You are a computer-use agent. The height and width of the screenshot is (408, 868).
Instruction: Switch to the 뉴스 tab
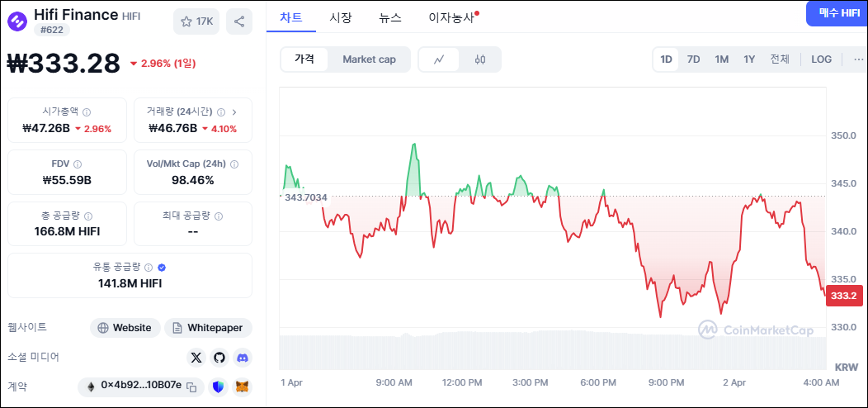click(390, 17)
